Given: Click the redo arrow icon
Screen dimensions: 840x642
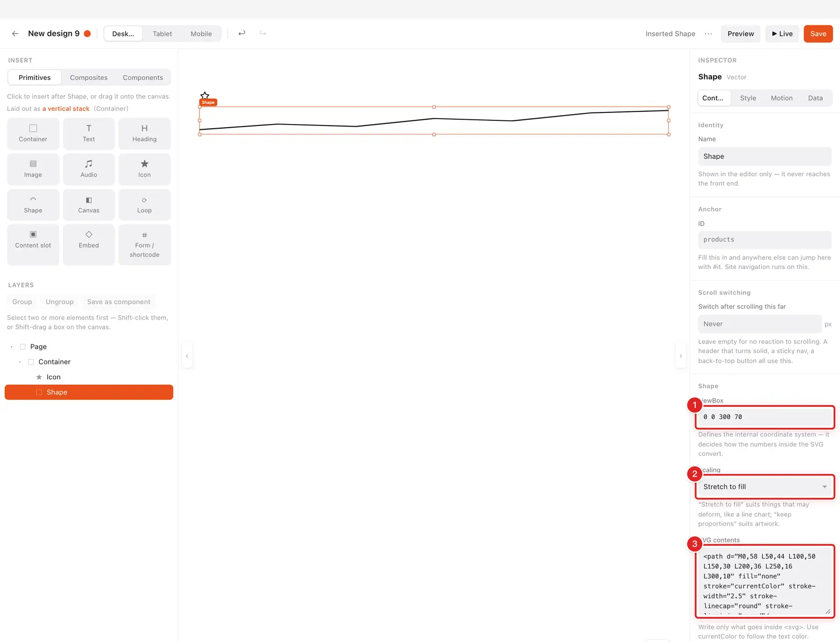Looking at the screenshot, I should tap(262, 33).
